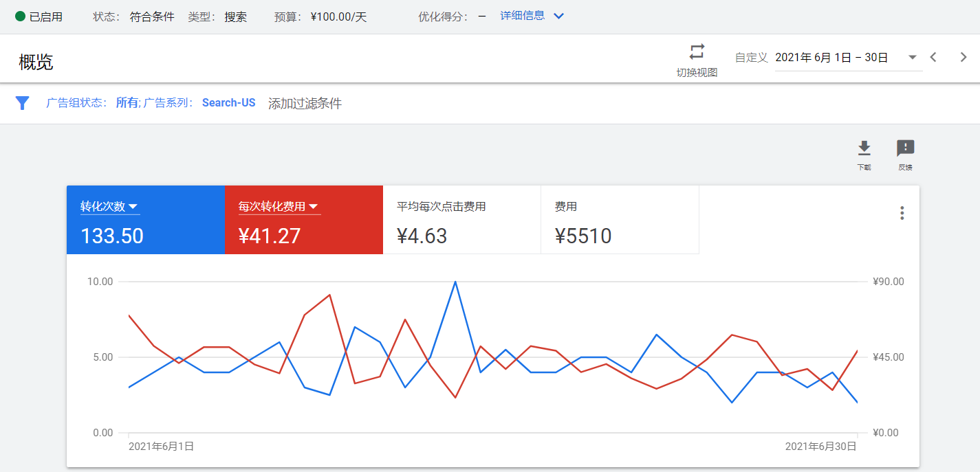Click the date text 2021年 6月 1日 – 30日
This screenshot has height=472, width=980.
tap(831, 58)
